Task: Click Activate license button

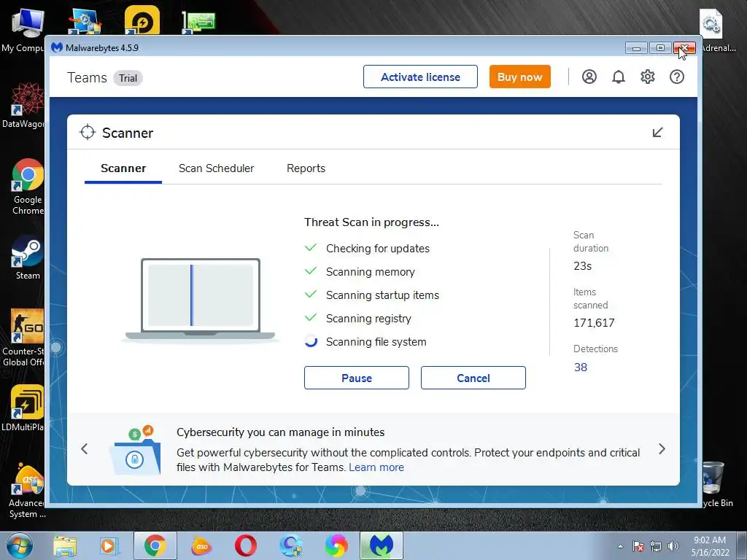Action: pos(420,77)
